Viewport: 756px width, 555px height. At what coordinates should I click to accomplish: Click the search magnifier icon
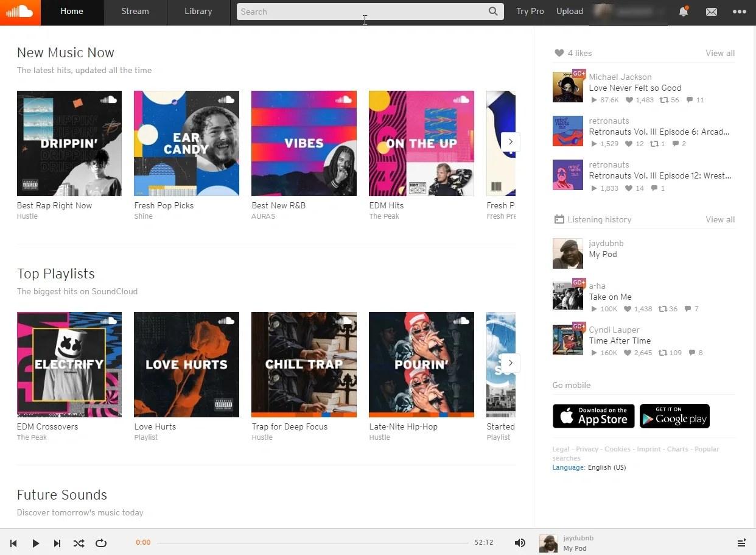(493, 12)
